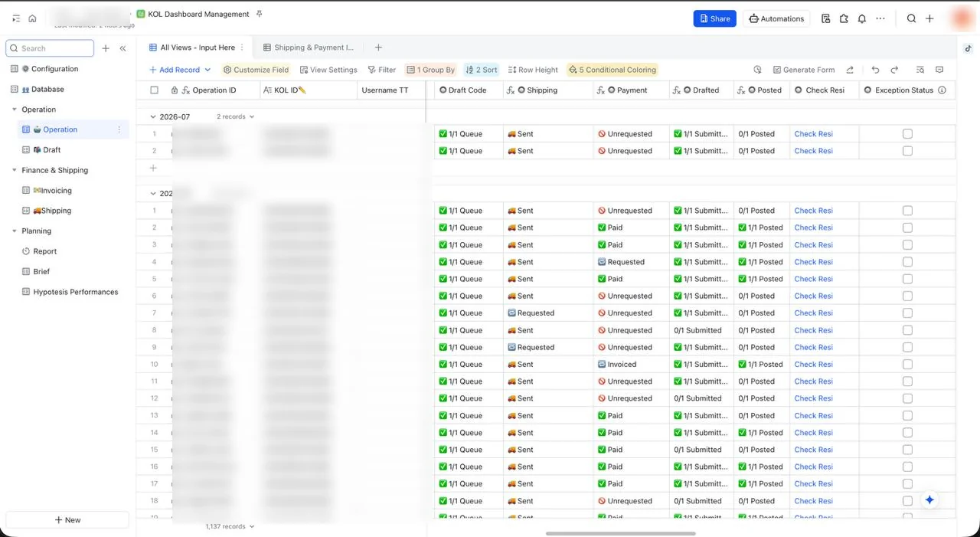Click the Share button

pos(714,18)
